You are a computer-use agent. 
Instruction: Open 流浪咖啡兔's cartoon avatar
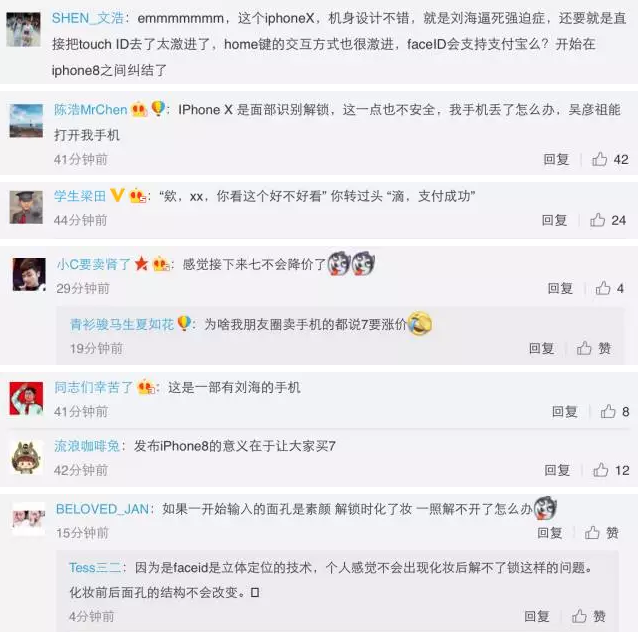pyautogui.click(x=27, y=457)
